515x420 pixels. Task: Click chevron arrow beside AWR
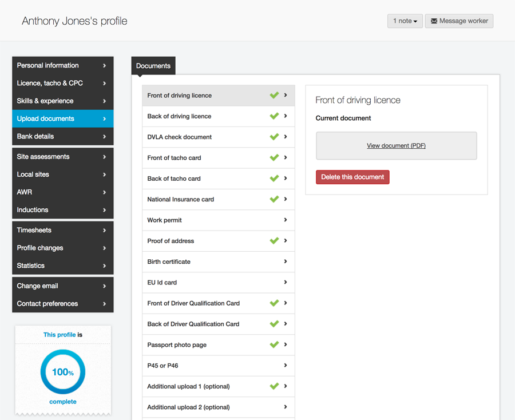[x=105, y=192]
